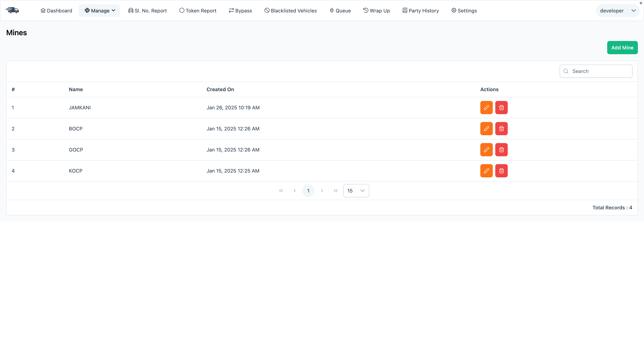The width and height of the screenshot is (644, 362).
Task: Click the pencil icon for BOCP
Action: click(486, 129)
